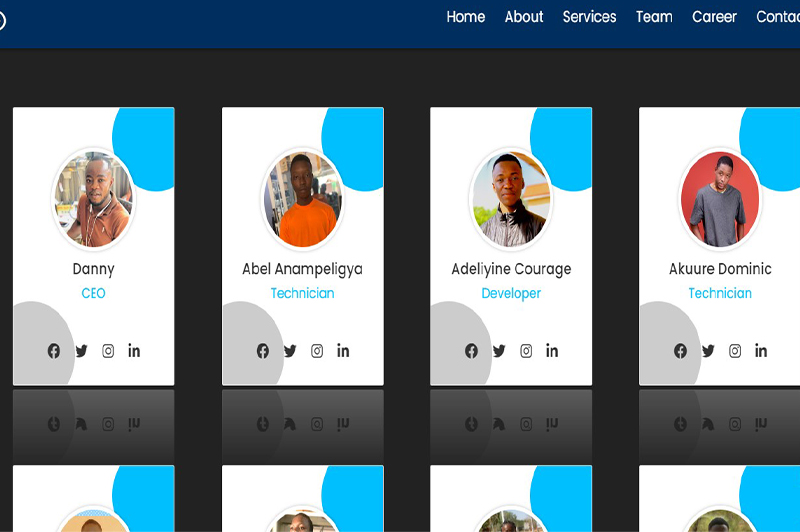The image size is (800, 532).
Task: Click the name "Danny"
Action: [x=93, y=269]
